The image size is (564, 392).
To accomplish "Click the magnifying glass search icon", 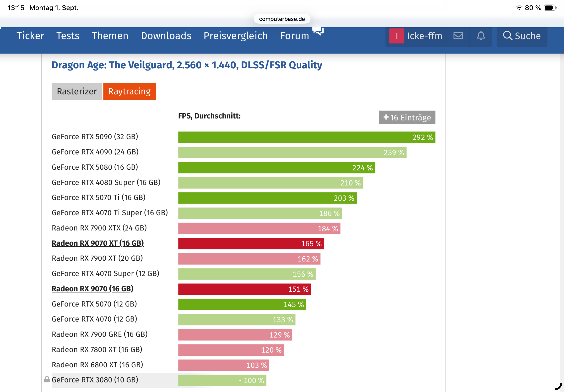I will tap(507, 36).
